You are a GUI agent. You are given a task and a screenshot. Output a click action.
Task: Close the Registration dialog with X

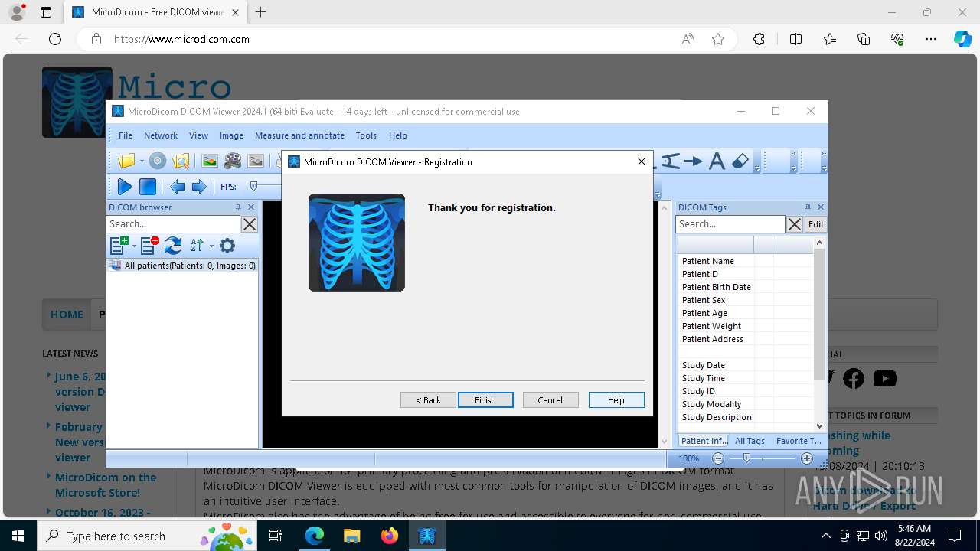click(642, 161)
